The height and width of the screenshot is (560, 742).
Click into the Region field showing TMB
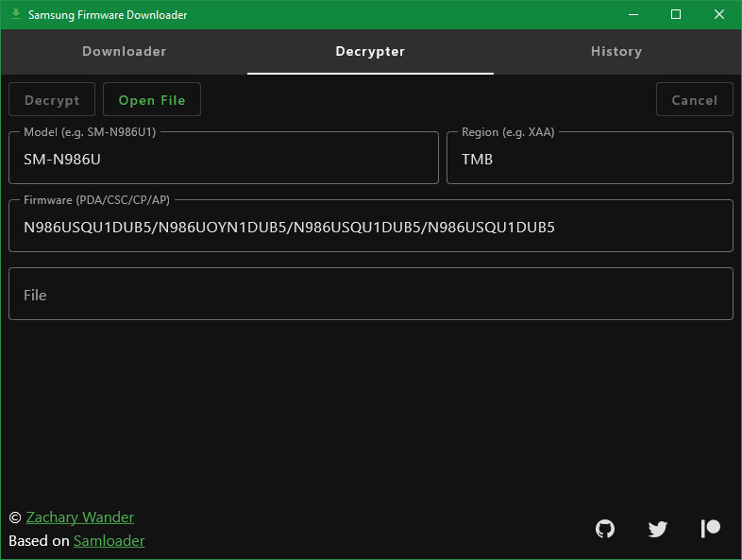pyautogui.click(x=589, y=160)
